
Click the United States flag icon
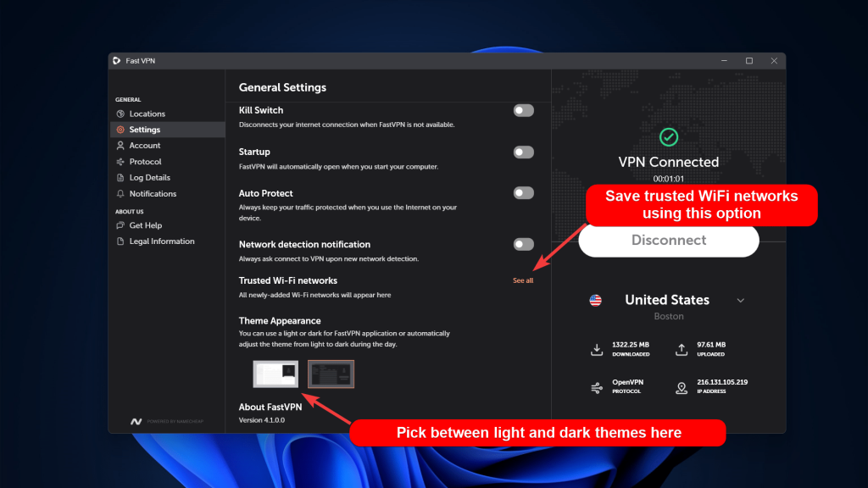(595, 300)
